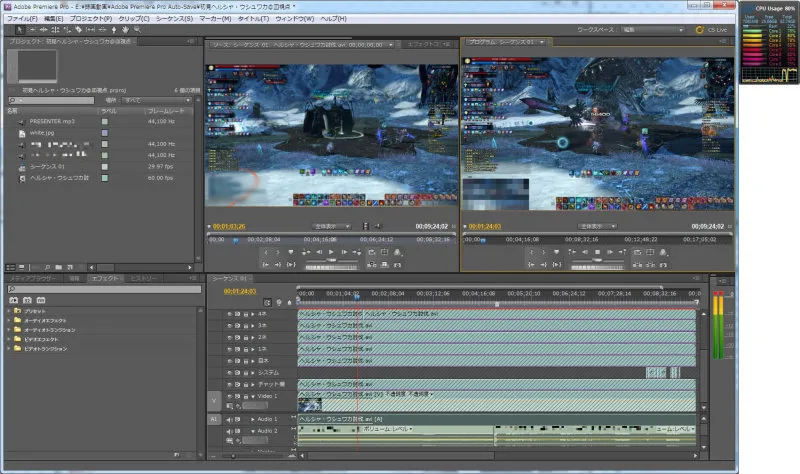Select the Selection tool in the toolbar
Image resolution: width=800 pixels, height=474 pixels.
tap(20, 30)
